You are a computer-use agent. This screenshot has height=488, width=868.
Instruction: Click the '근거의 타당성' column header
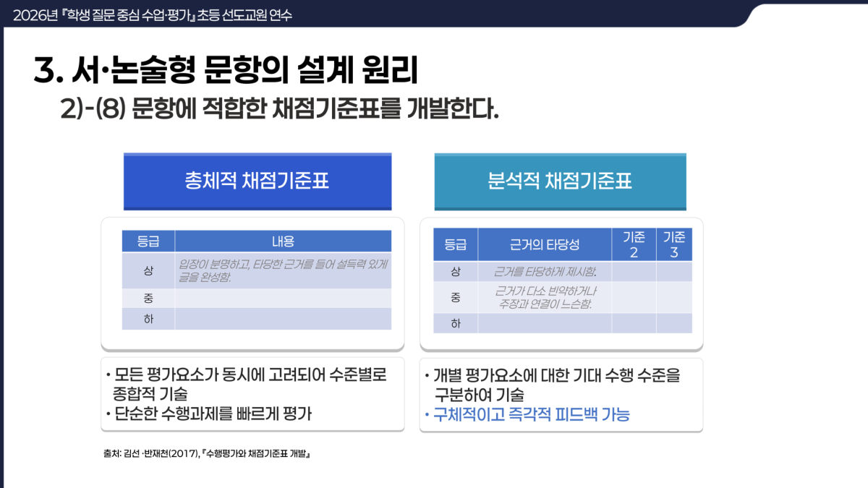(545, 245)
